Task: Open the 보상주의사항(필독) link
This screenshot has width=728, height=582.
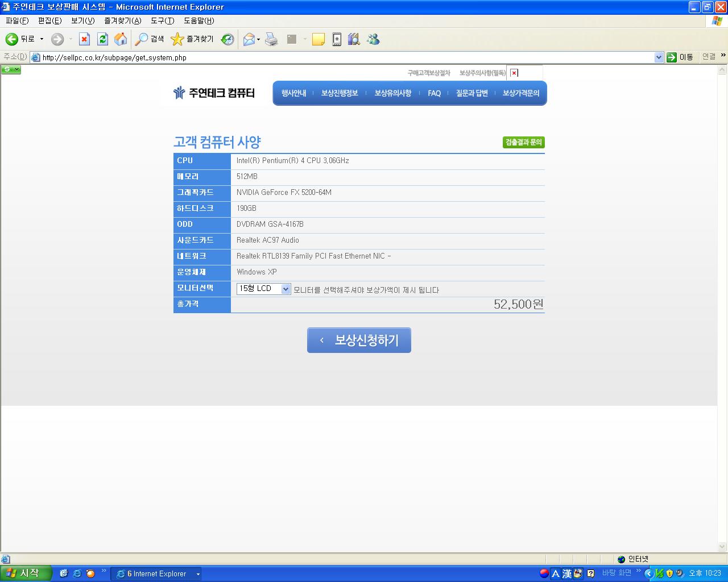Action: (482, 73)
